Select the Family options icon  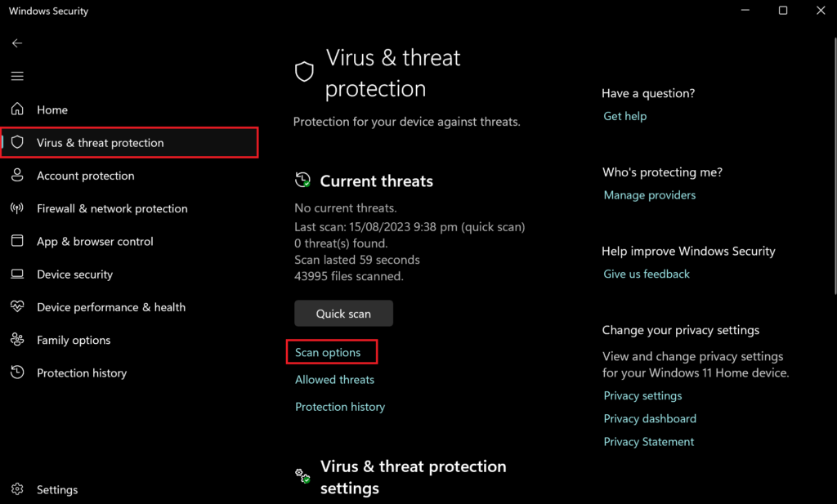tap(17, 339)
